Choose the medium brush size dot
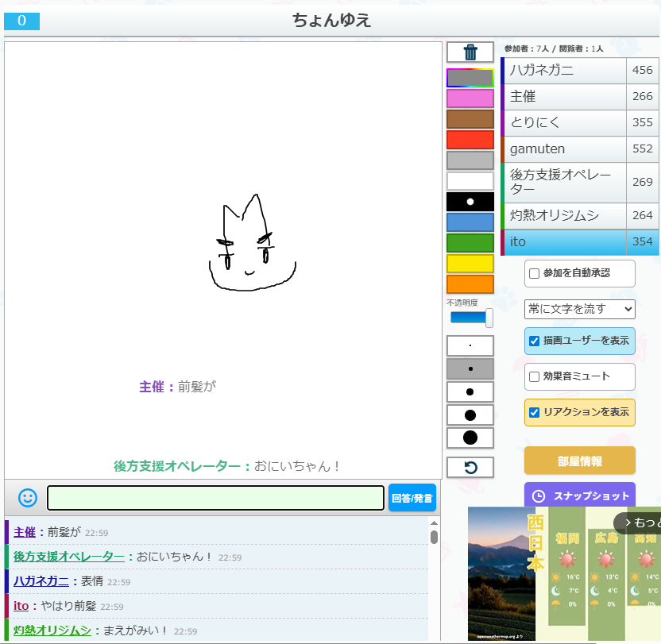Viewport: 661px width, 644px height. [470, 392]
